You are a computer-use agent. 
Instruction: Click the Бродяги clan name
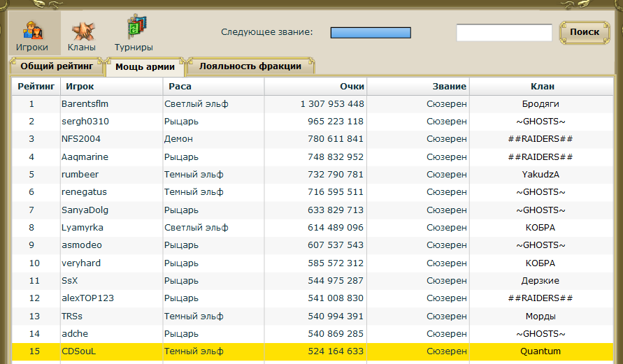540,104
